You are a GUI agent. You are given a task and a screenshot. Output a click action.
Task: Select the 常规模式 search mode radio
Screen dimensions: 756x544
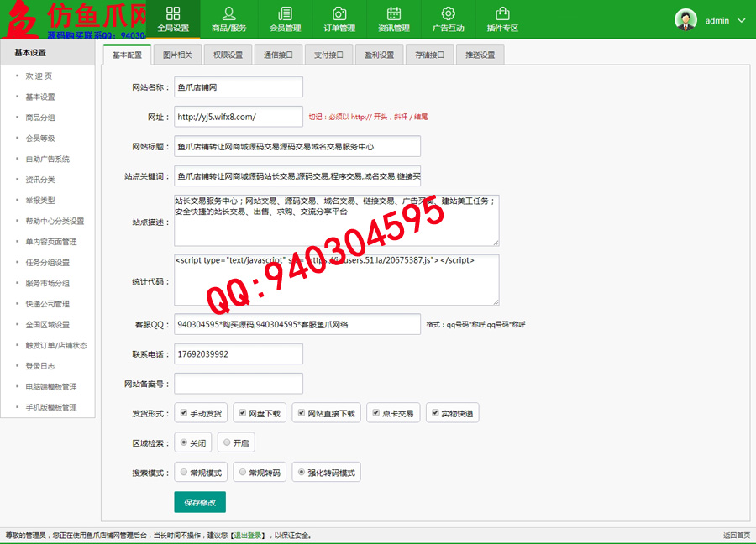(x=184, y=473)
